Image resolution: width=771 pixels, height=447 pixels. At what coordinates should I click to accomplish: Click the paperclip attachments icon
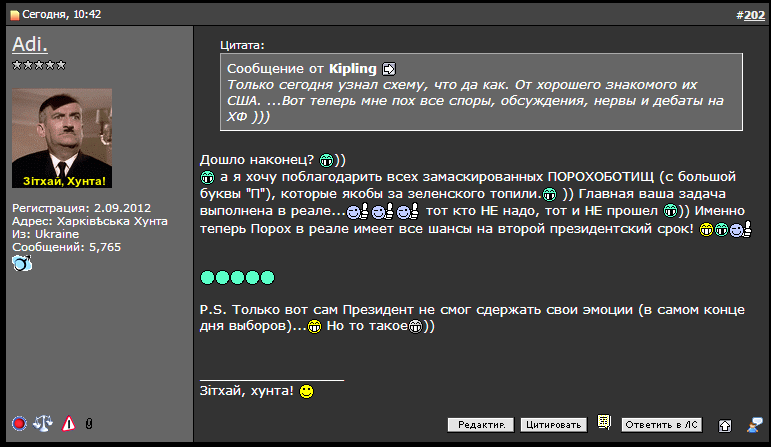(x=89, y=423)
